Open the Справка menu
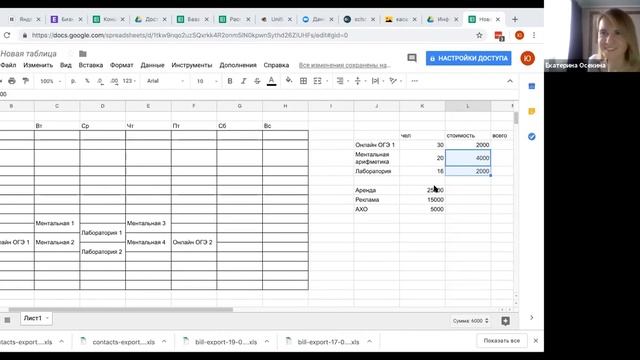Image resolution: width=640 pixels, height=360 pixels. 276,65
